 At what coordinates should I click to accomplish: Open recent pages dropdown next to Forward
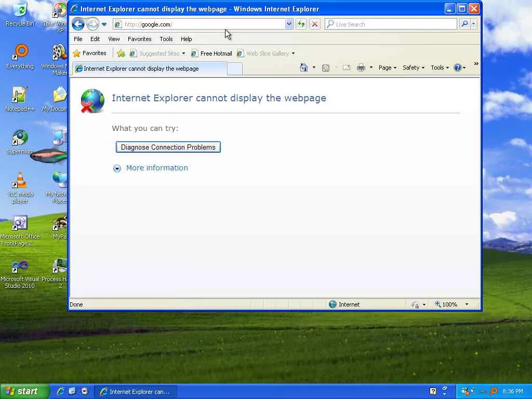coord(104,24)
